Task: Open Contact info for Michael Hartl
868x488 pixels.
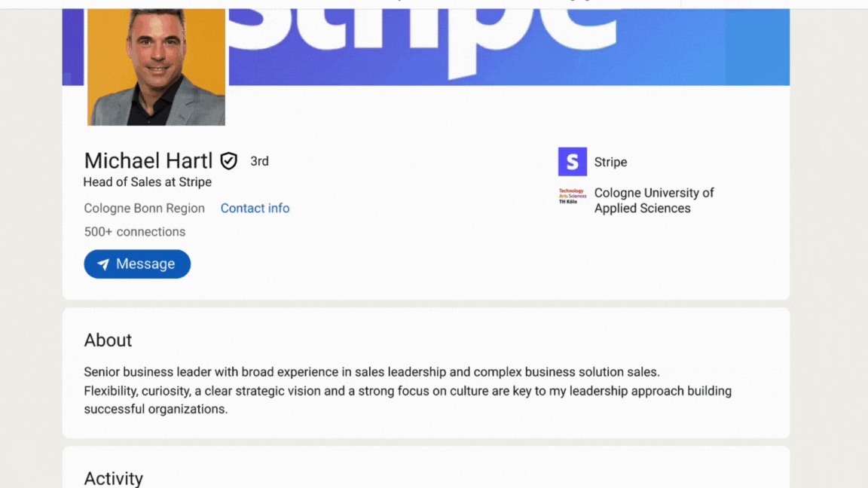Action: click(255, 208)
